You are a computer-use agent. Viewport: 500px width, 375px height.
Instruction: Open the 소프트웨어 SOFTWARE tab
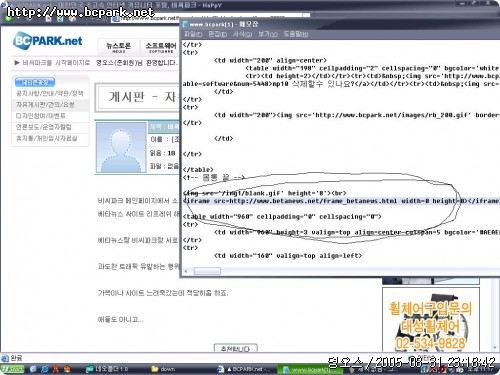161,47
